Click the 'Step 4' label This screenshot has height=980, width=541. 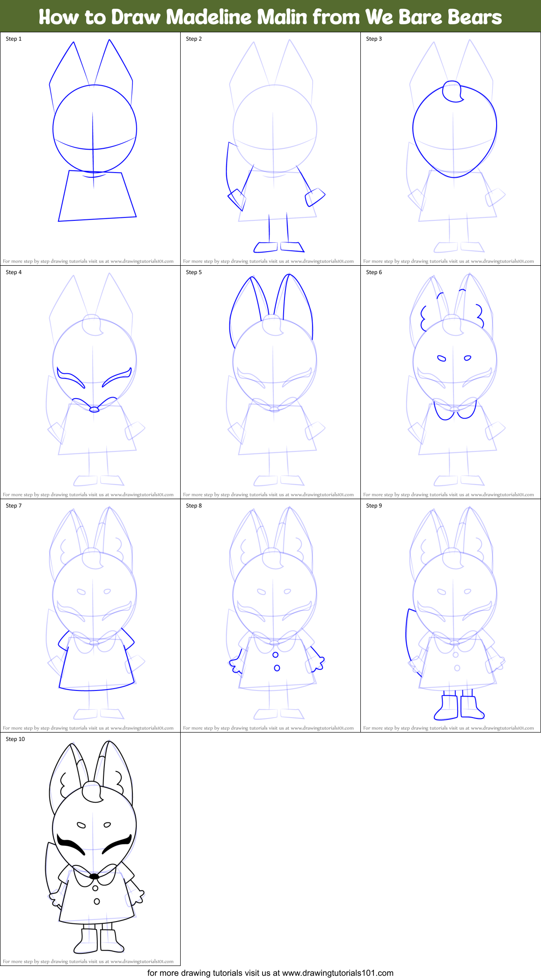pyautogui.click(x=14, y=272)
